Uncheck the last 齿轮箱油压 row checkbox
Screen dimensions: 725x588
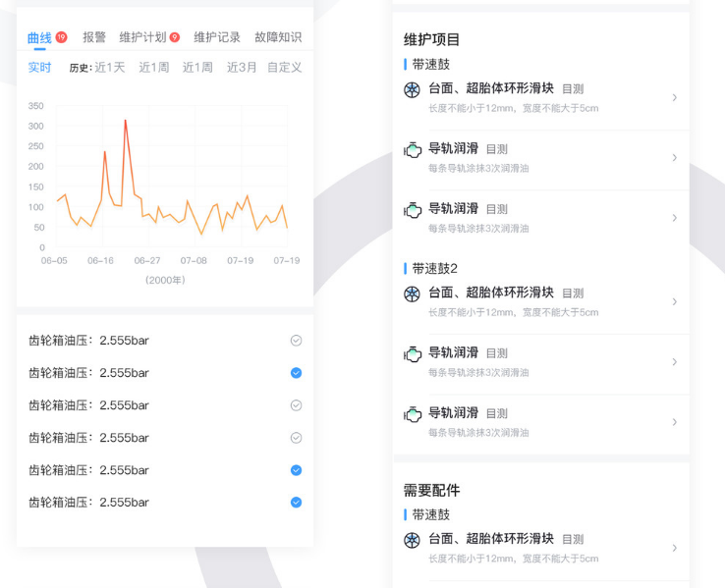coord(296,503)
